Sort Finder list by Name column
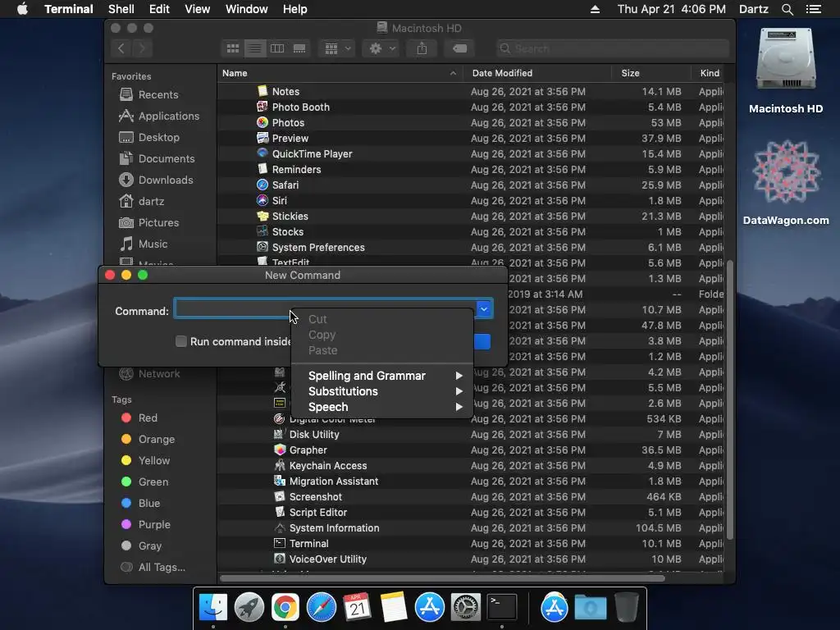This screenshot has width=840, height=630. coord(340,73)
